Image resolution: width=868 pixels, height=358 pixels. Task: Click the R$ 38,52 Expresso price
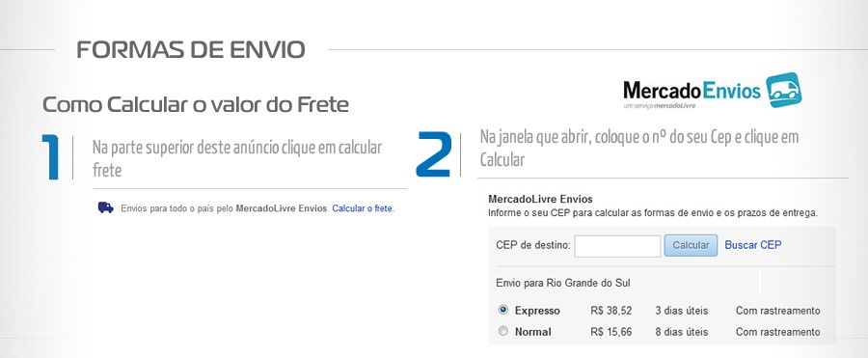pyautogui.click(x=611, y=311)
